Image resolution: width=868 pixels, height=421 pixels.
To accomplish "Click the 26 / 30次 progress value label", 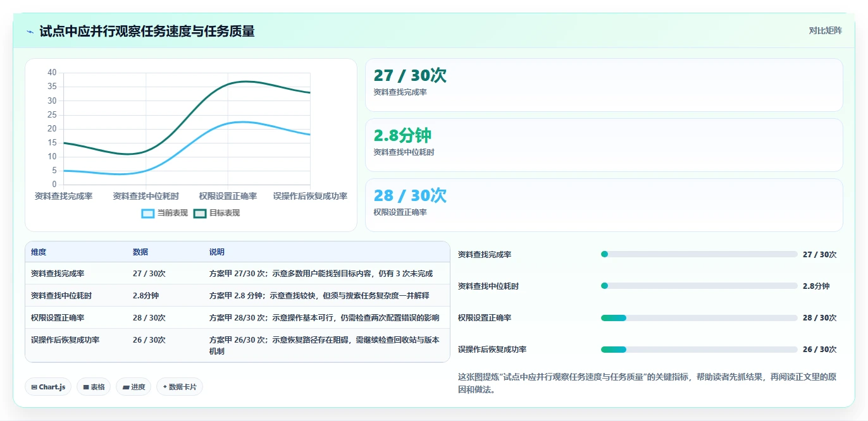I will [x=819, y=349].
